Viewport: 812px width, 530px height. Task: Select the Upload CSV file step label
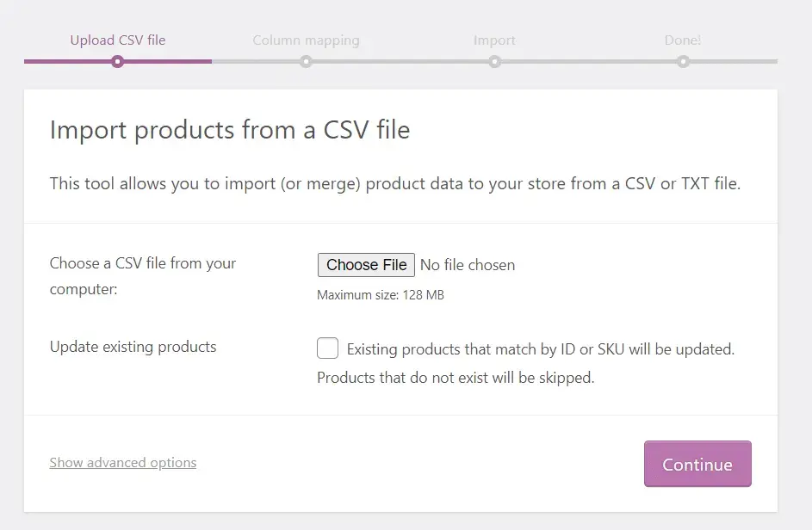(x=117, y=40)
